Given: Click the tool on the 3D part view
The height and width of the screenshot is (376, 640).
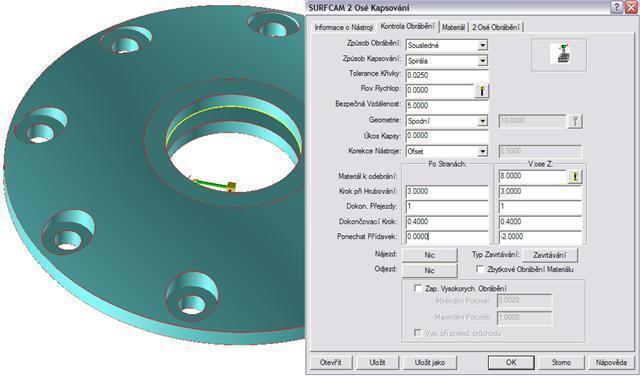Looking at the screenshot, I should pos(231,187).
